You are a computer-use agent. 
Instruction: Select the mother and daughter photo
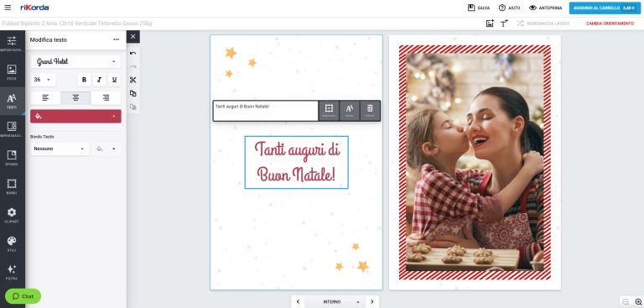click(x=475, y=162)
